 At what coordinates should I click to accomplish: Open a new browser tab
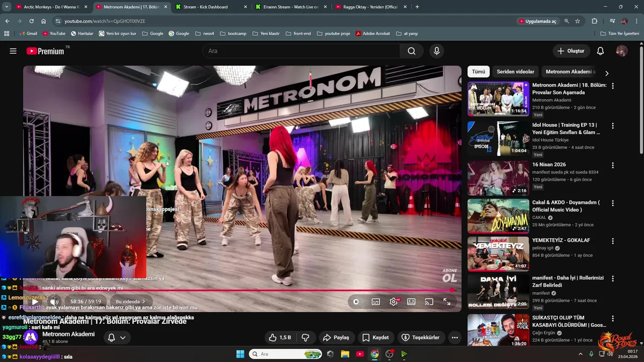click(417, 7)
